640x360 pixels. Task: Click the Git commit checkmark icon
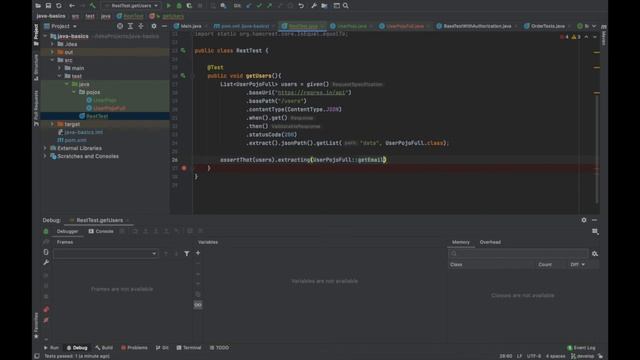(259, 6)
